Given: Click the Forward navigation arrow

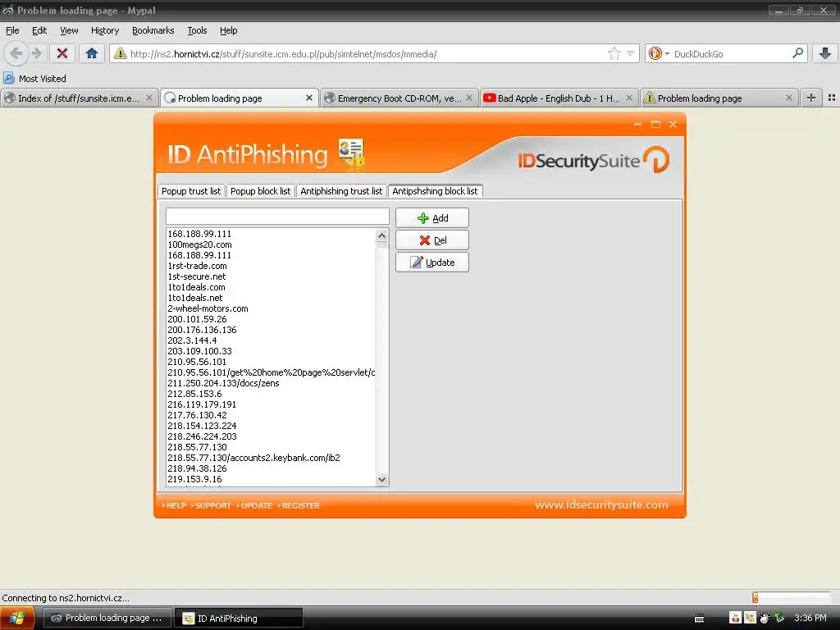Looking at the screenshot, I should click(x=36, y=53).
